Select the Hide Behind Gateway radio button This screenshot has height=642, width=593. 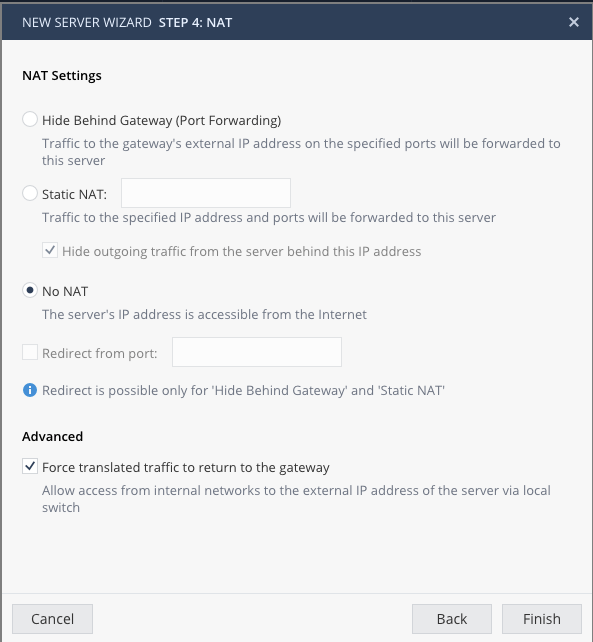click(x=30, y=119)
